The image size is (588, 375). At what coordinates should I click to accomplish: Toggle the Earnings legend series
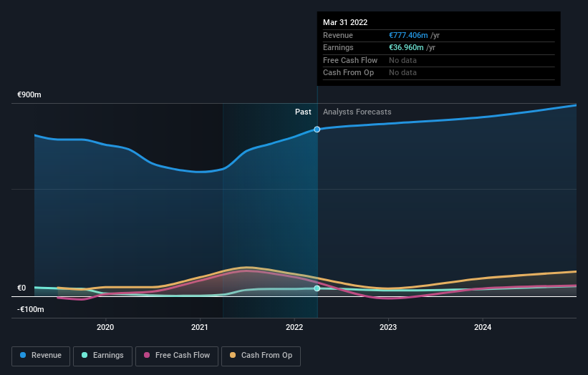tap(102, 356)
